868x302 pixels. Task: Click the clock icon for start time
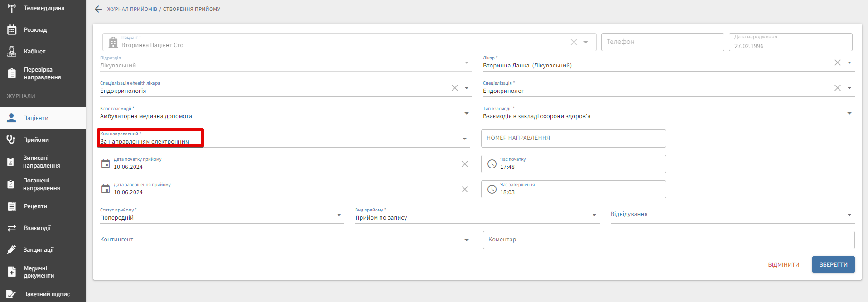pos(492,164)
